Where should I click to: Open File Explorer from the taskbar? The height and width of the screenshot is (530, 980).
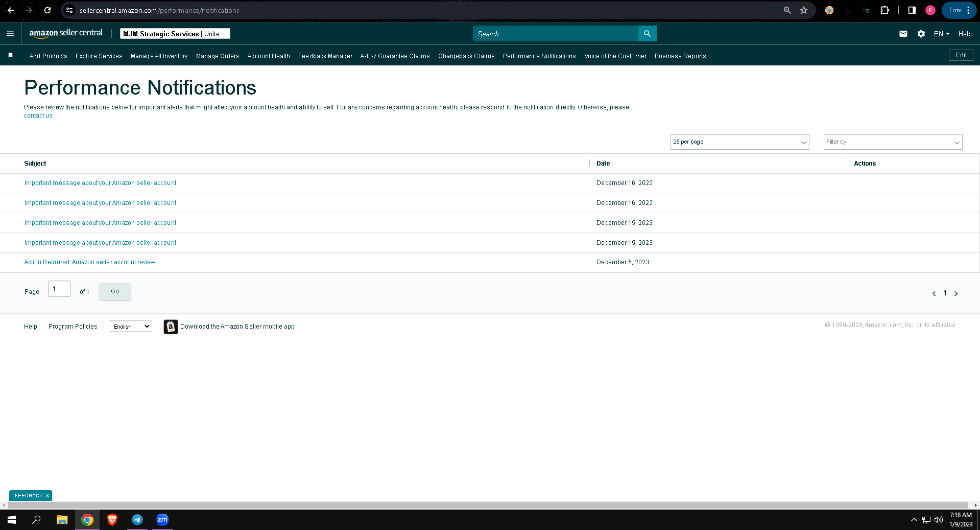[62, 520]
